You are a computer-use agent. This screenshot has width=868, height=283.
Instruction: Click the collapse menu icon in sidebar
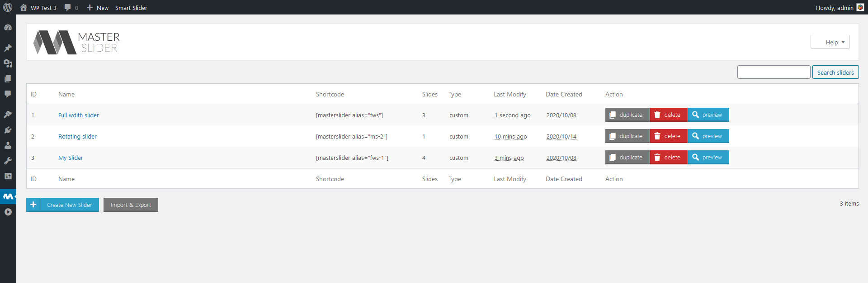[8, 212]
